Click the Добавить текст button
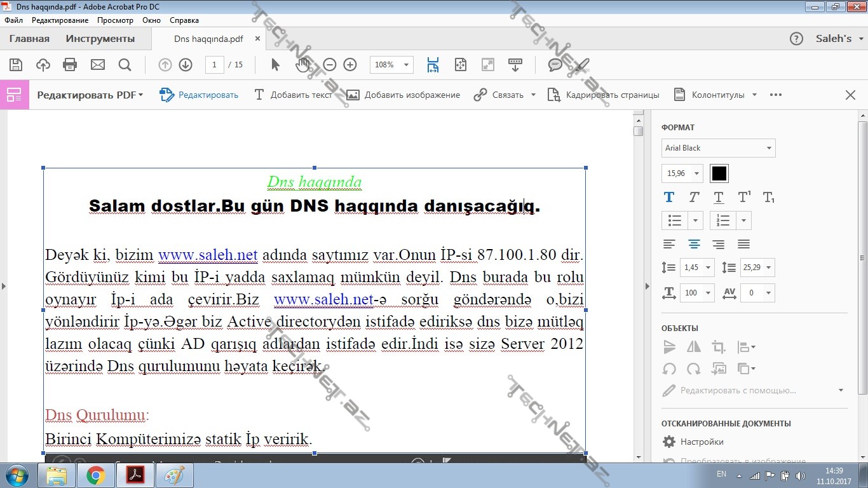Screen dimensions: 868x488 pos(293,95)
